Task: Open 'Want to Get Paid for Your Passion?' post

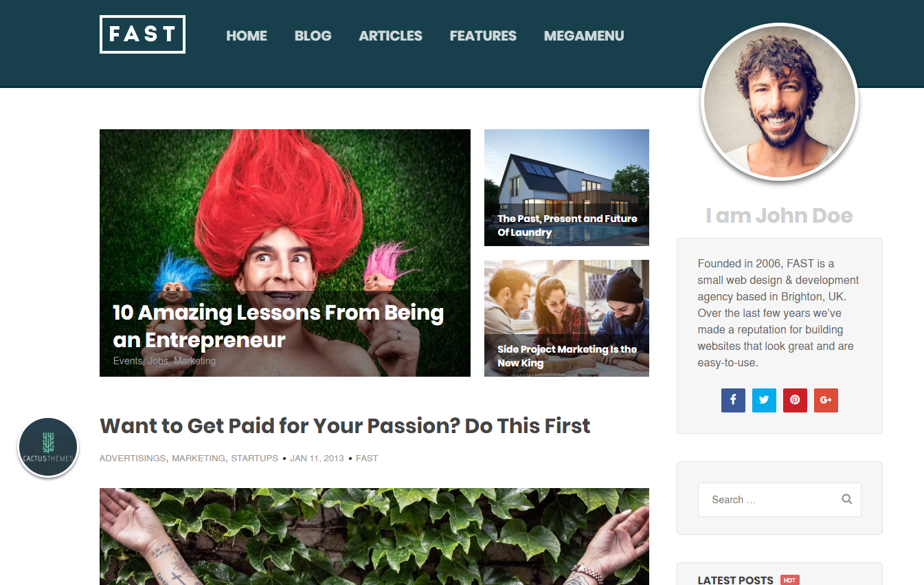Action: click(x=345, y=426)
